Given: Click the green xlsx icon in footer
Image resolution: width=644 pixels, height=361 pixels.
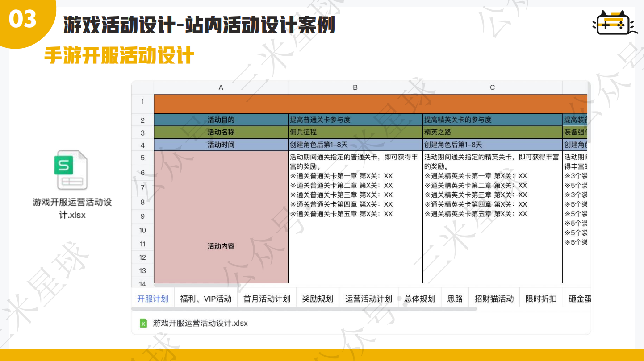Looking at the screenshot, I should pyautogui.click(x=143, y=323).
